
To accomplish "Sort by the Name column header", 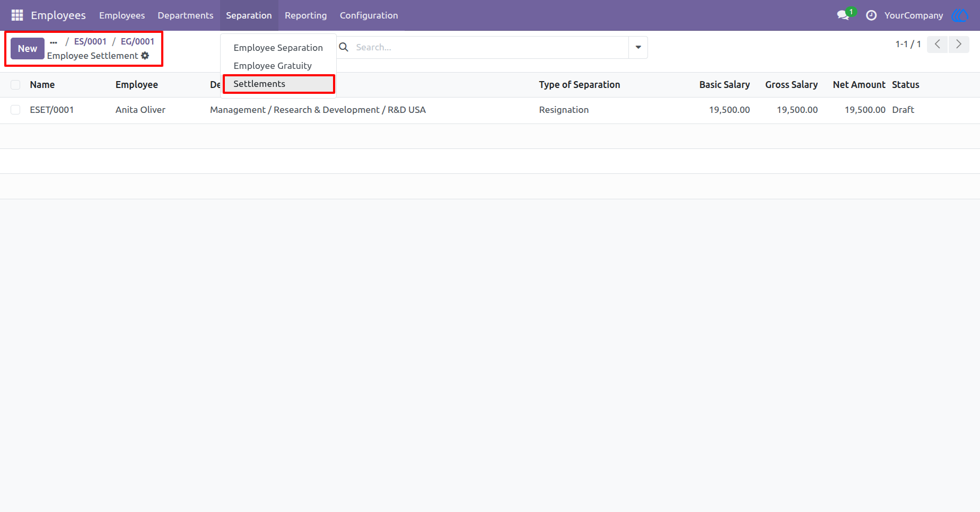I will click(x=42, y=85).
